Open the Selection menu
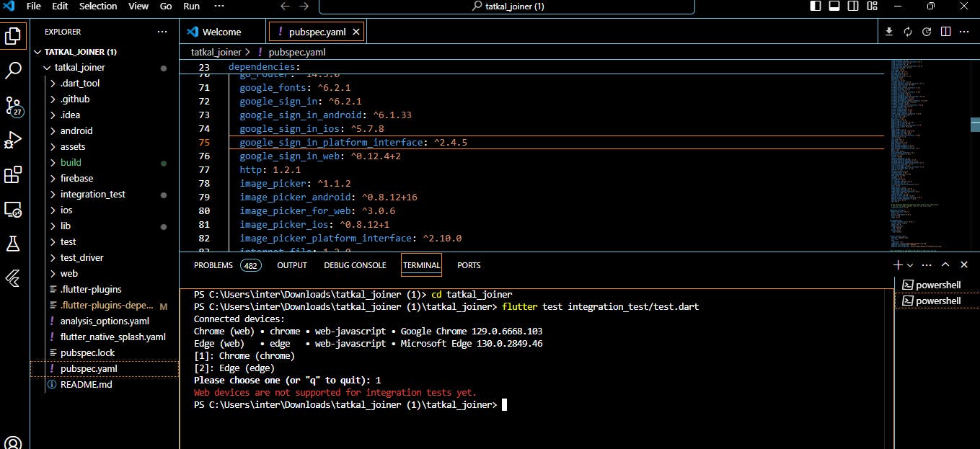This screenshot has width=980, height=449. click(98, 6)
